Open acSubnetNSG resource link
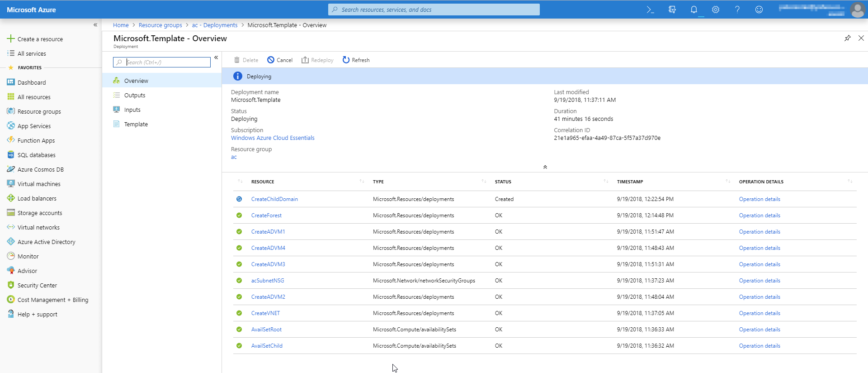The width and height of the screenshot is (868, 373). 268,281
